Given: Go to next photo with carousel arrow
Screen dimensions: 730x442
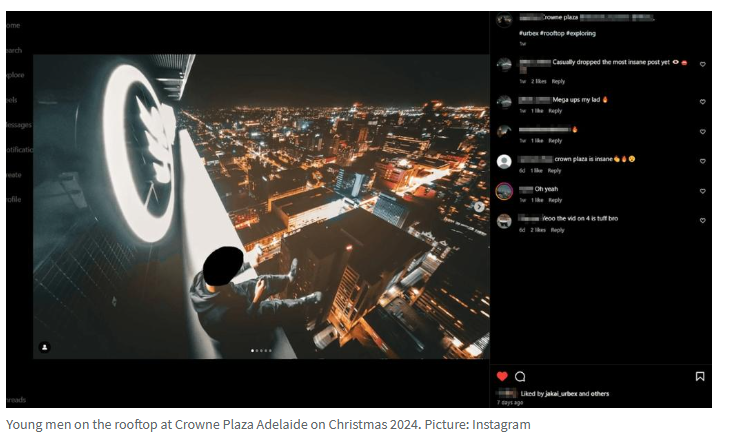Looking at the screenshot, I should [478, 207].
